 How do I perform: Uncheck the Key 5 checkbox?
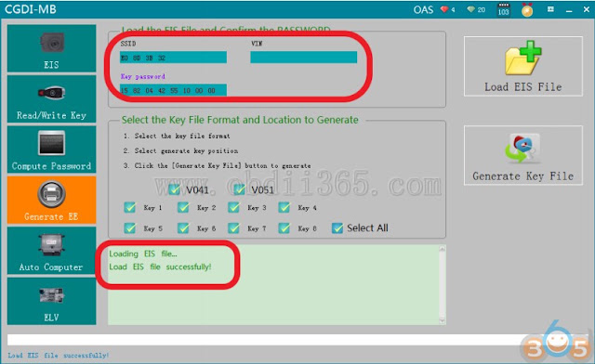130,227
